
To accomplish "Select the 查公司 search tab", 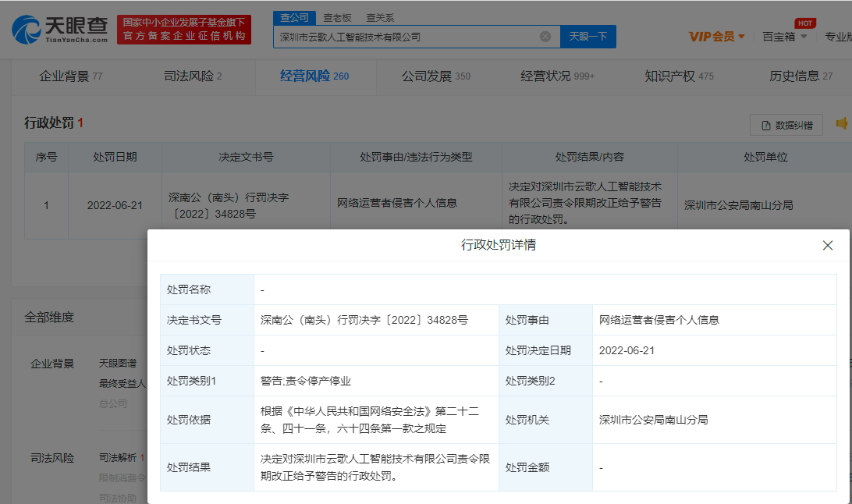I will (294, 18).
